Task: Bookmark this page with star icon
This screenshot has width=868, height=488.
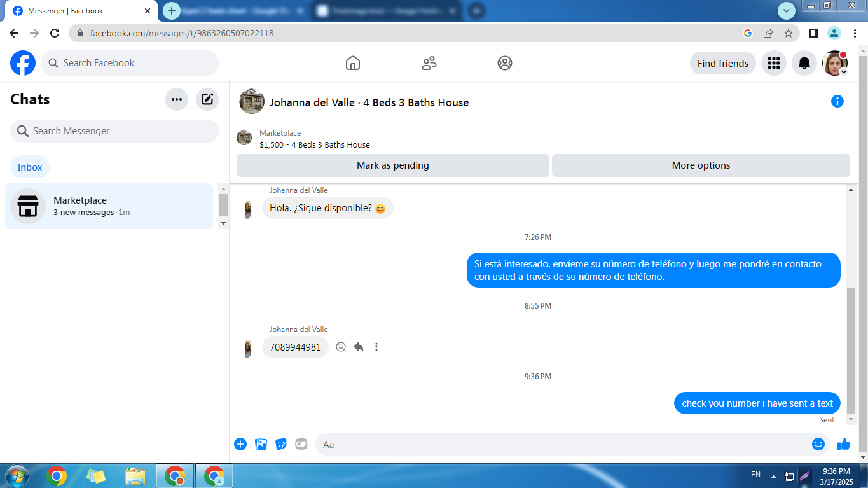Action: [789, 33]
